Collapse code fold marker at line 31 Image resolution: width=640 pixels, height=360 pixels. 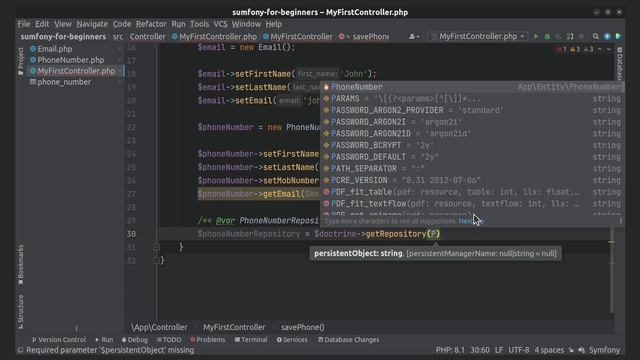(x=156, y=247)
